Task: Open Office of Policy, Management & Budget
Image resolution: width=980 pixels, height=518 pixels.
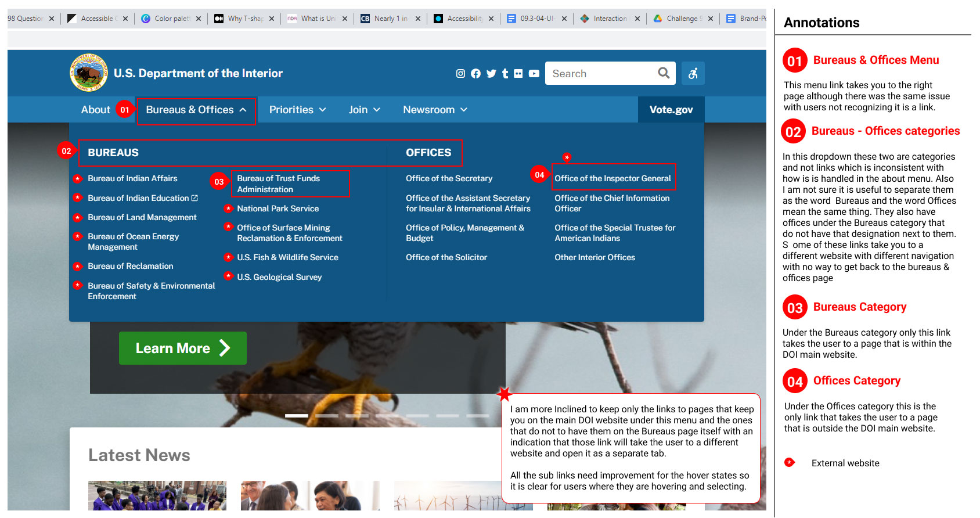Action: pos(465,233)
